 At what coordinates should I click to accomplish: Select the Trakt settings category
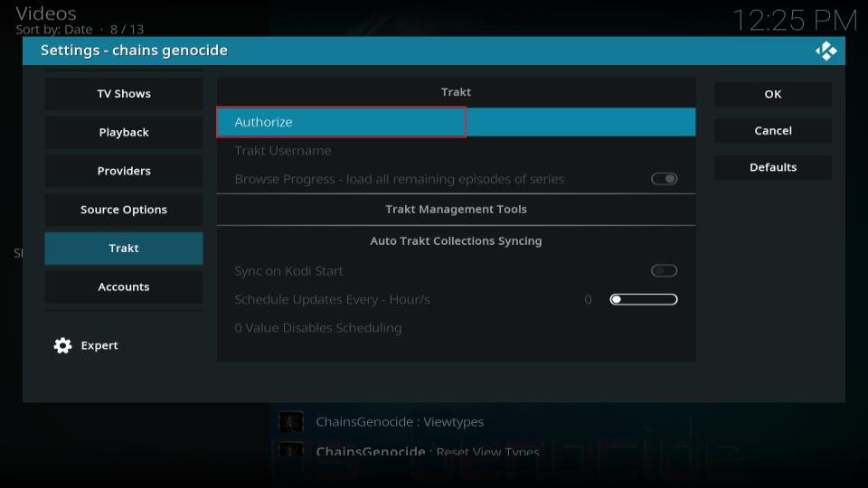[x=124, y=249]
